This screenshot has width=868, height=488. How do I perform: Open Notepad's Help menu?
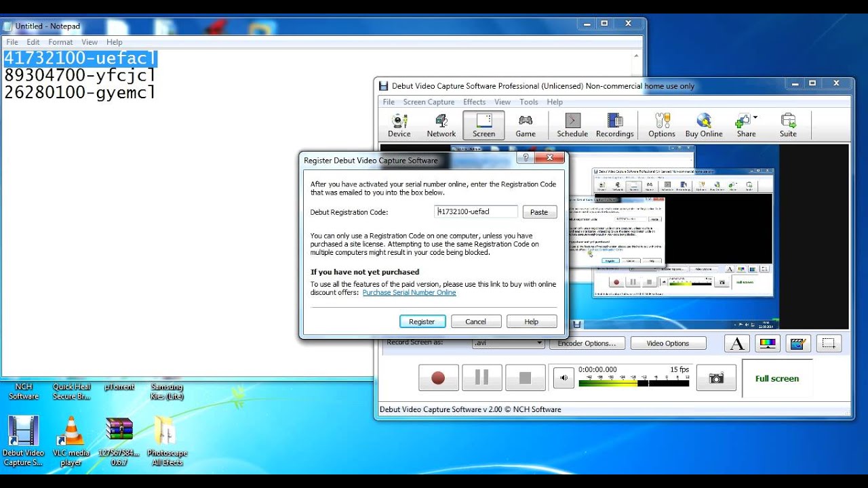(114, 42)
